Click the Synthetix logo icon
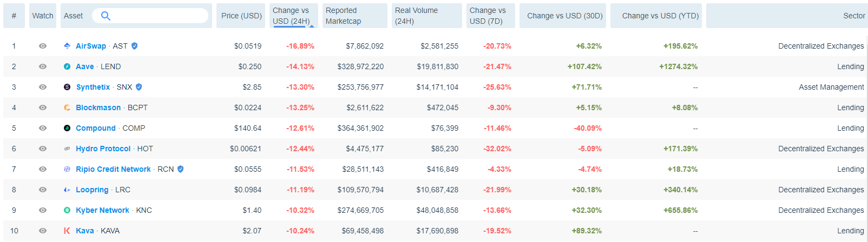Screen dimensions: 868x242 [x=67, y=87]
